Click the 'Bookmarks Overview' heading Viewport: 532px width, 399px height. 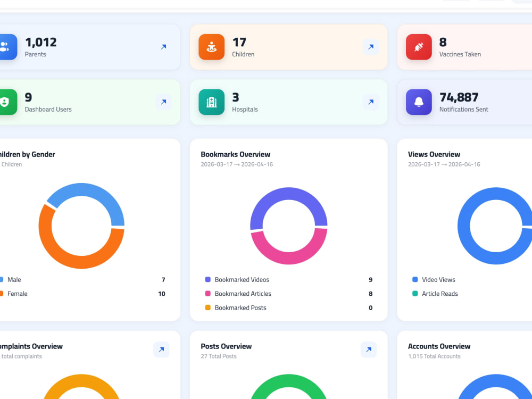point(236,154)
